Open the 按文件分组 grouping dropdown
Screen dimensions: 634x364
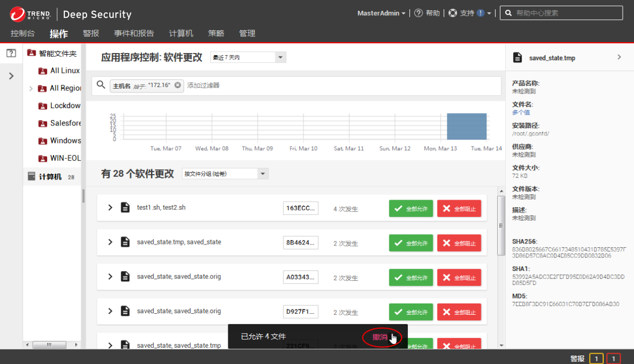(x=225, y=174)
